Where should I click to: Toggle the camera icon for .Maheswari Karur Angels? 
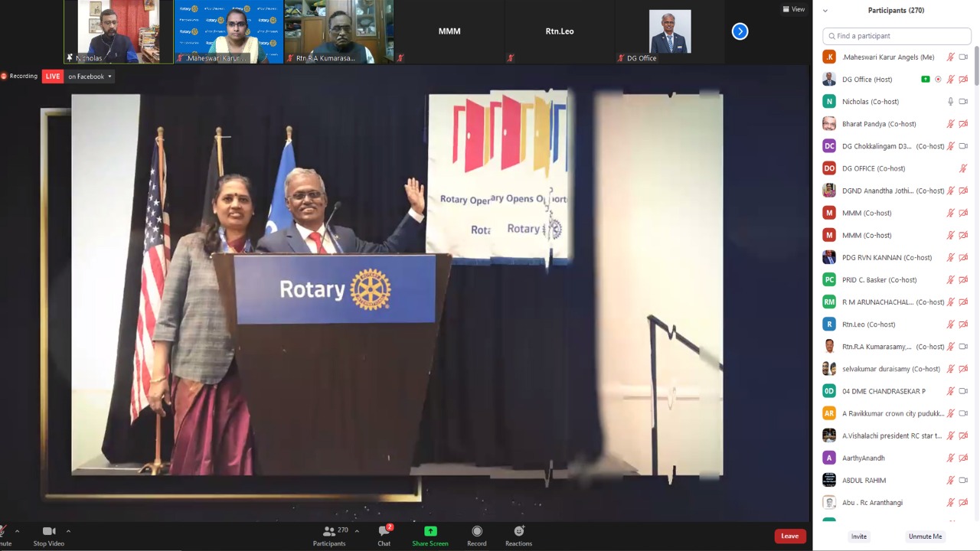pyautogui.click(x=963, y=57)
